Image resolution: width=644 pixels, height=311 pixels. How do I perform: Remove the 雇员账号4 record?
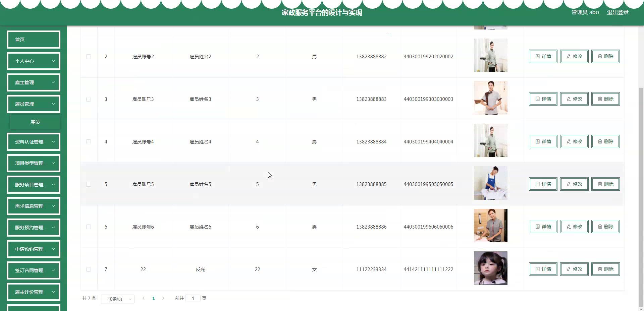point(605,141)
